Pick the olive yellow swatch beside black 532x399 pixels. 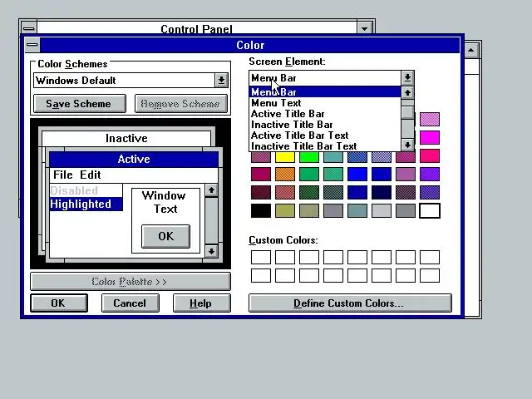(285, 210)
